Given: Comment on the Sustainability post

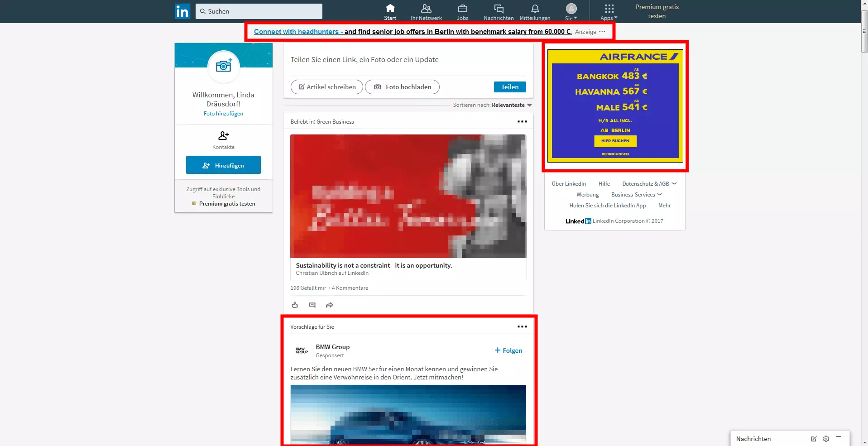Looking at the screenshot, I should tap(312, 305).
